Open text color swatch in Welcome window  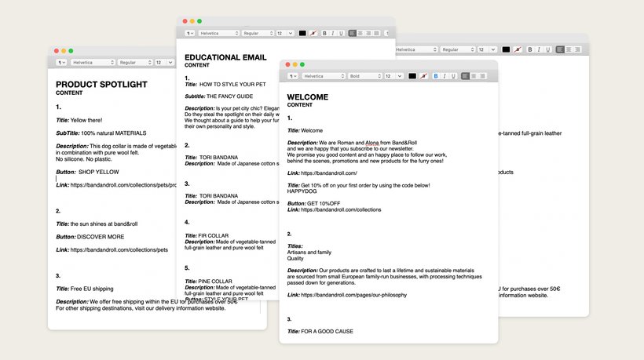[x=412, y=76]
